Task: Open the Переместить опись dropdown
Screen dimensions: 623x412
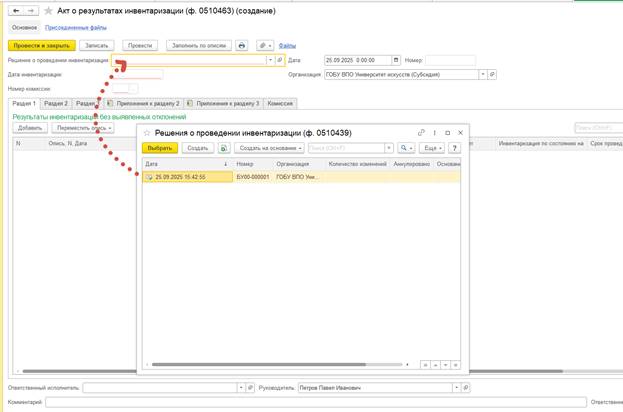Action: (83, 128)
